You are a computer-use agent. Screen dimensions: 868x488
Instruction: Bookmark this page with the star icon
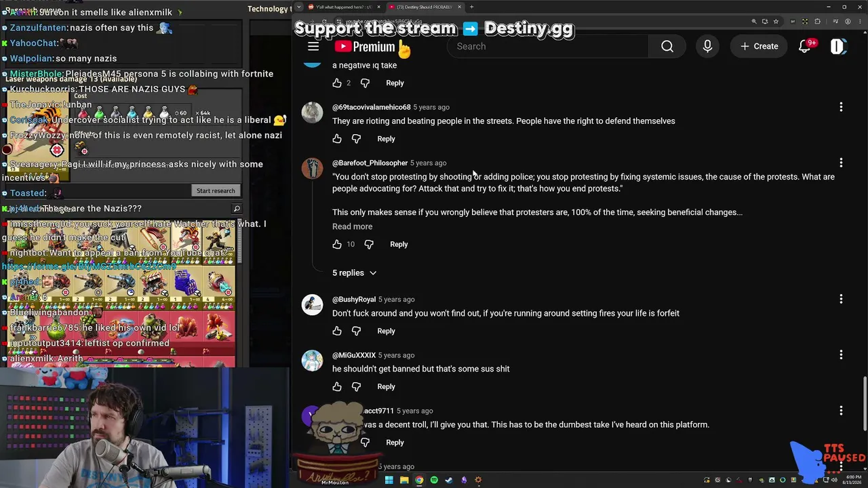pyautogui.click(x=776, y=22)
